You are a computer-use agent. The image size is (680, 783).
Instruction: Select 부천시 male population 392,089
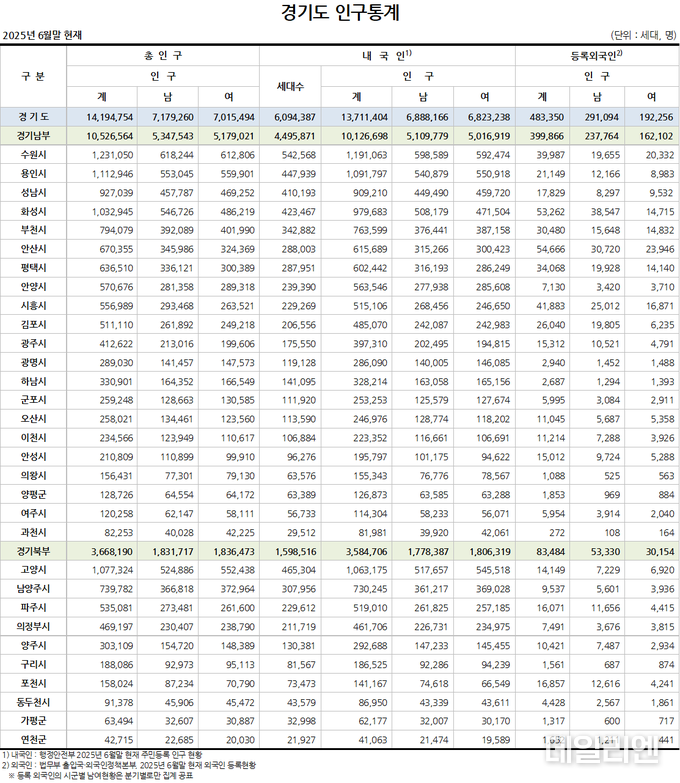[176, 230]
